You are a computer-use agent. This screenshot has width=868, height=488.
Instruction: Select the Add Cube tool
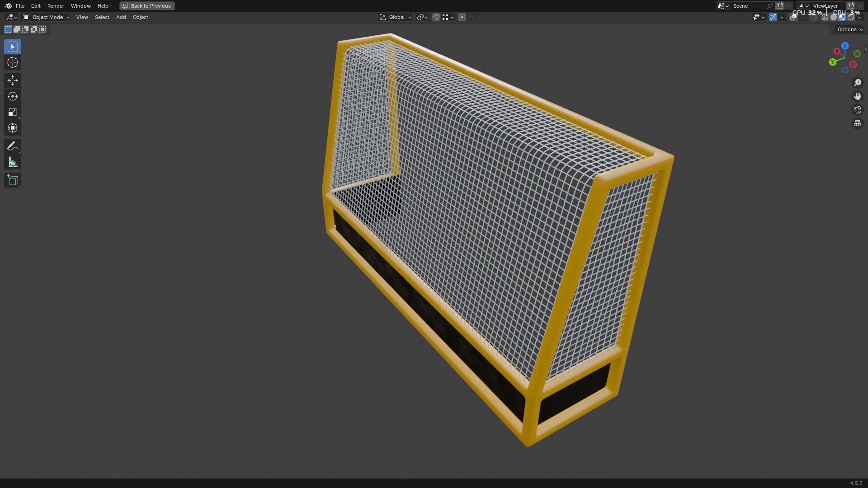pyautogui.click(x=13, y=180)
